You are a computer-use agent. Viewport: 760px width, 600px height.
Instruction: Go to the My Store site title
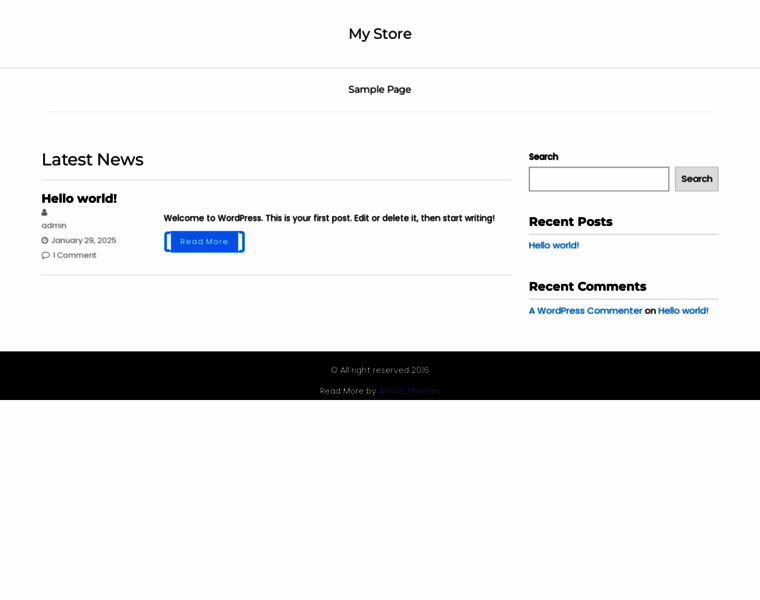[x=379, y=34]
